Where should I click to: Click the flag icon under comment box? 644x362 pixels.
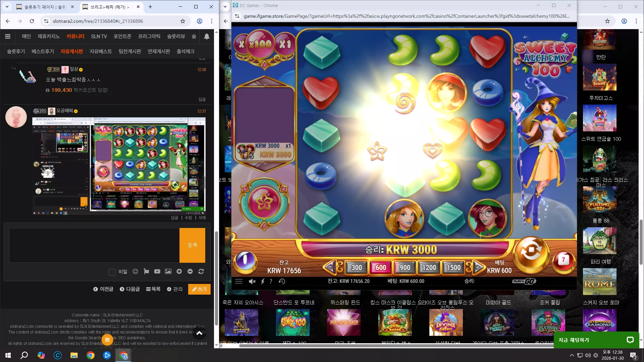coord(146,271)
